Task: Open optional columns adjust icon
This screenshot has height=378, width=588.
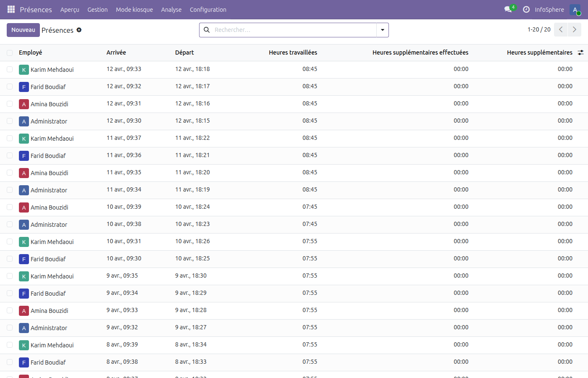Action: click(x=580, y=52)
